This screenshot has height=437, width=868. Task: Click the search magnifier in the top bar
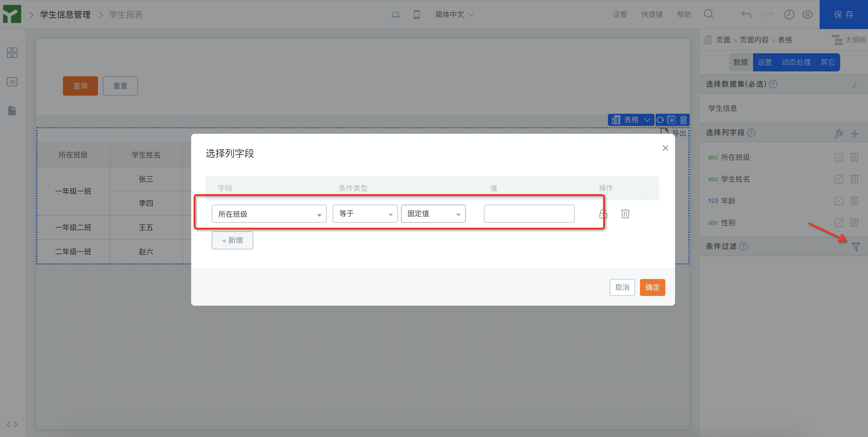[x=709, y=14]
